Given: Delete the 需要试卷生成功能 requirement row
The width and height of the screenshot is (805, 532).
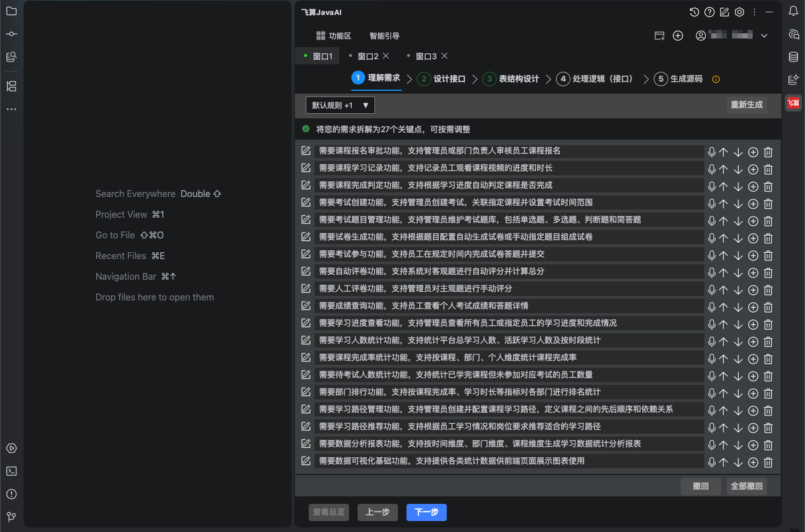Looking at the screenshot, I should [x=768, y=238].
